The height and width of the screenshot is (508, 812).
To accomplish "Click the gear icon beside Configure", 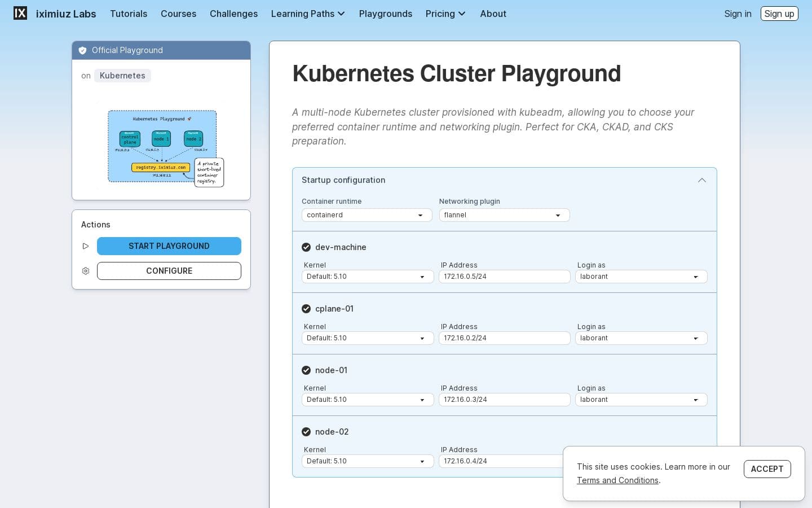I will click(x=86, y=271).
